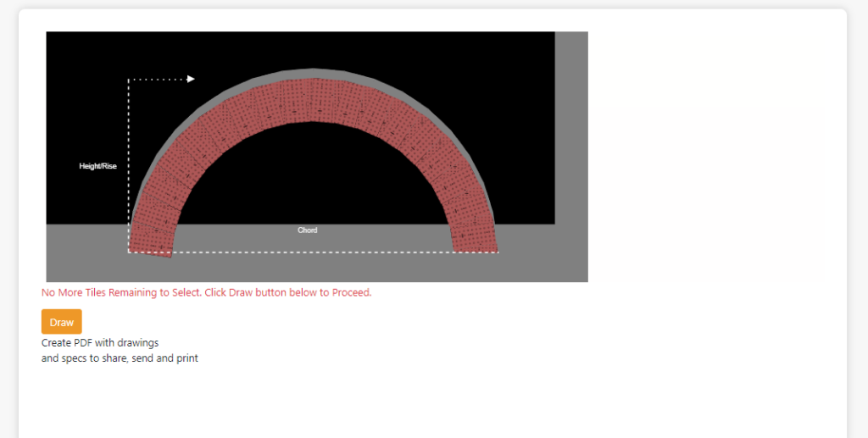The width and height of the screenshot is (868, 438).
Task: Click the red 'No More Tiles Remaining' message
Action: coord(207,292)
